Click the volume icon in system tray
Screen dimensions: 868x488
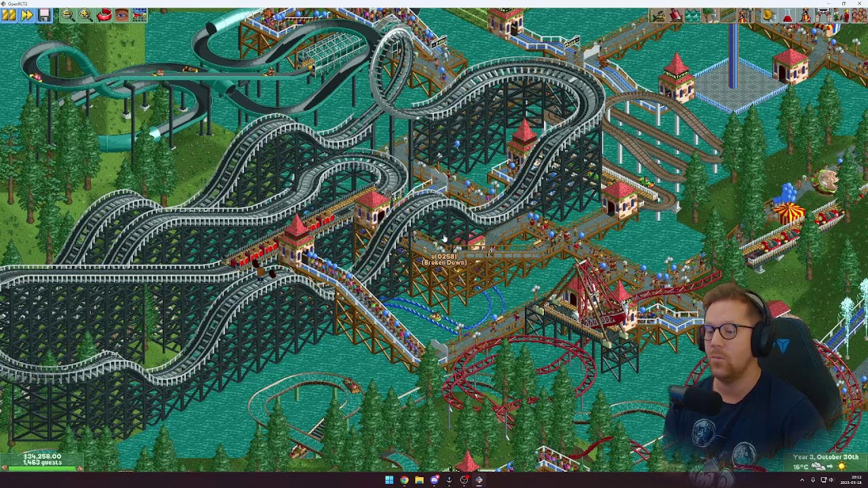831,480
